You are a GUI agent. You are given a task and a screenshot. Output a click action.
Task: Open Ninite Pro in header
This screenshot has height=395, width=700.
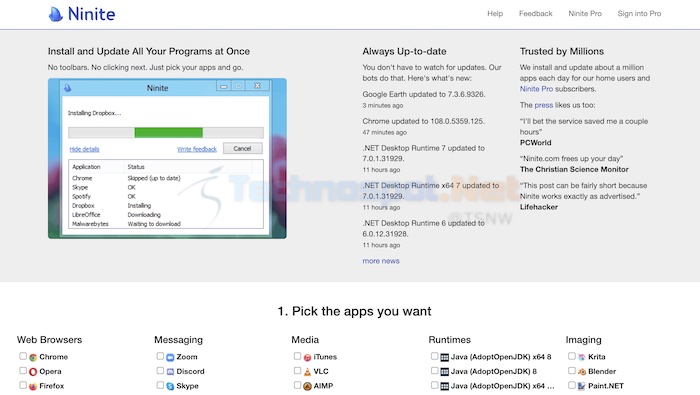[x=585, y=14]
